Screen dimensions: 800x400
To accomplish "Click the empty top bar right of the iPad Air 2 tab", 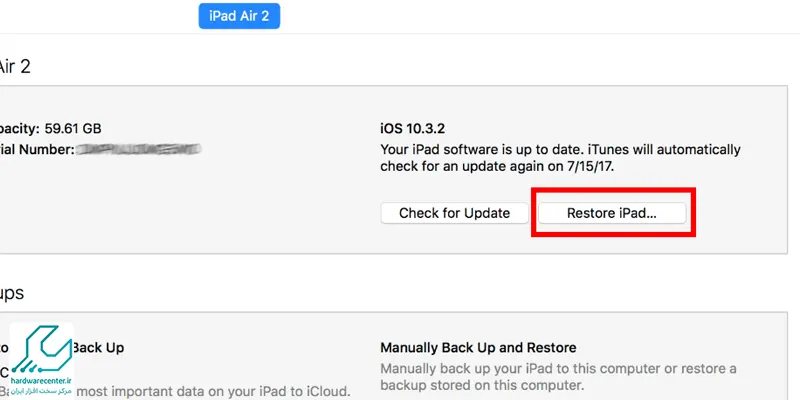I will pos(540,16).
